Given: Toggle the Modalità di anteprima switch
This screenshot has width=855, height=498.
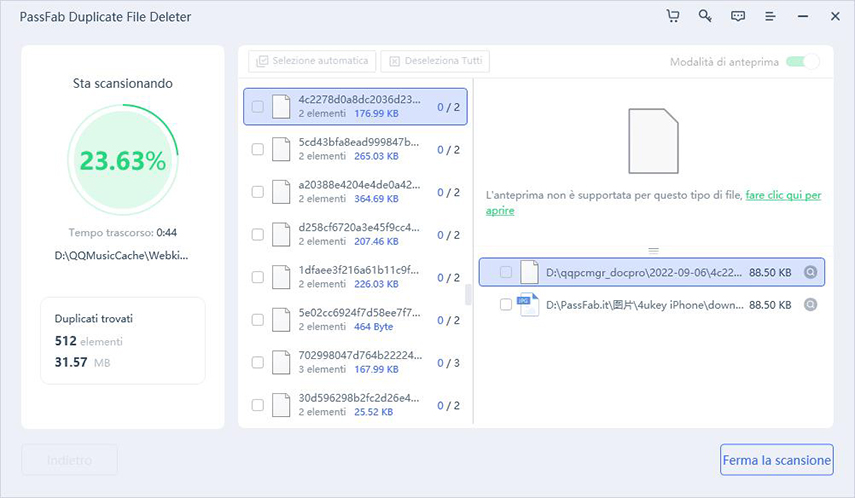Looking at the screenshot, I should 802,62.
